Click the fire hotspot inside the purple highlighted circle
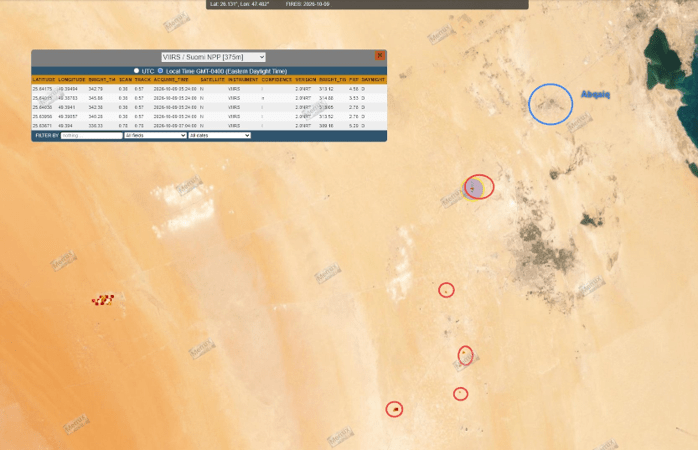Viewport: 698px width, 450px height. [472, 189]
